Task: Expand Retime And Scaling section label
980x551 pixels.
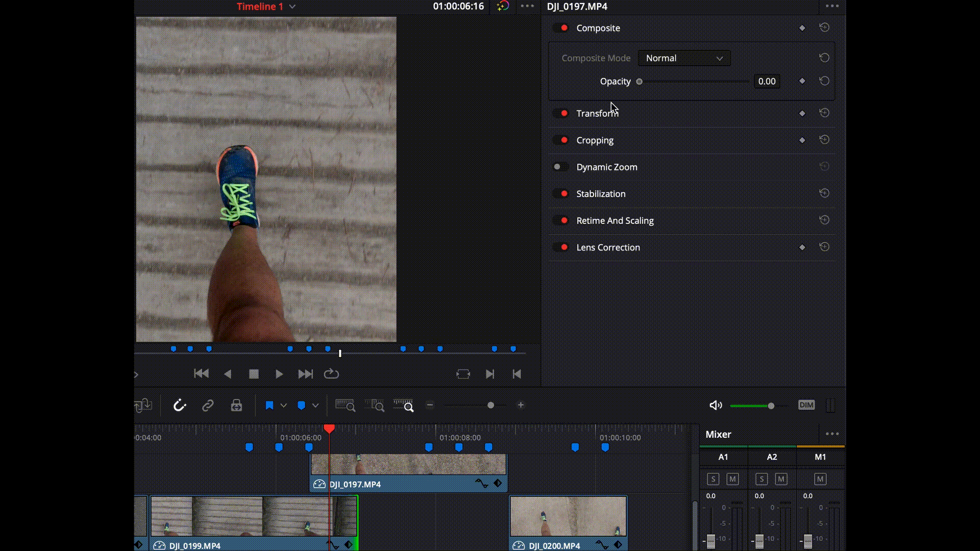Action: tap(615, 220)
